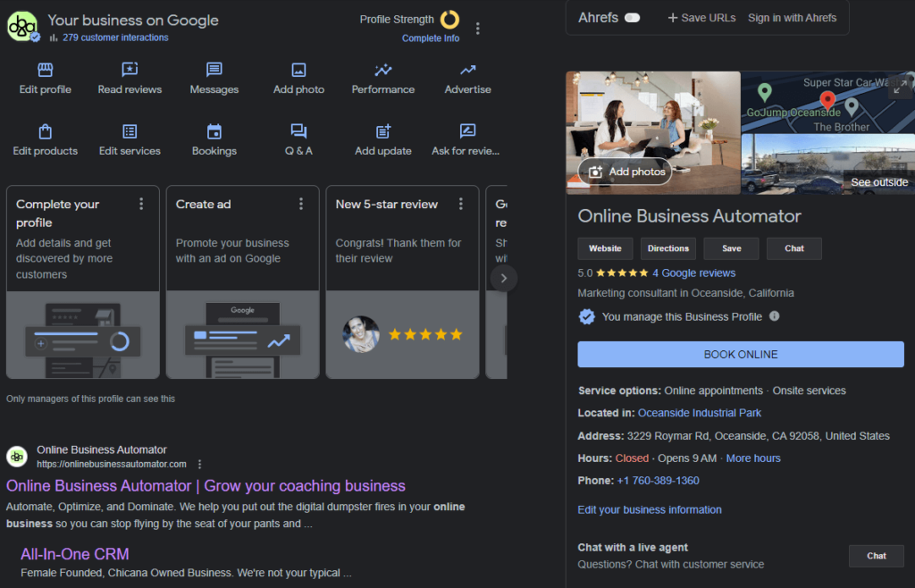Open More hours link

(752, 458)
